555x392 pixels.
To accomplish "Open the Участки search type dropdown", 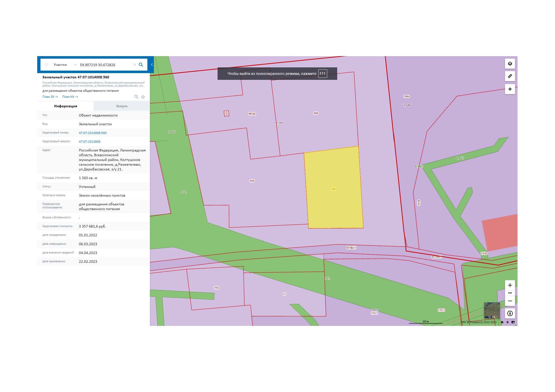I will click(65, 65).
